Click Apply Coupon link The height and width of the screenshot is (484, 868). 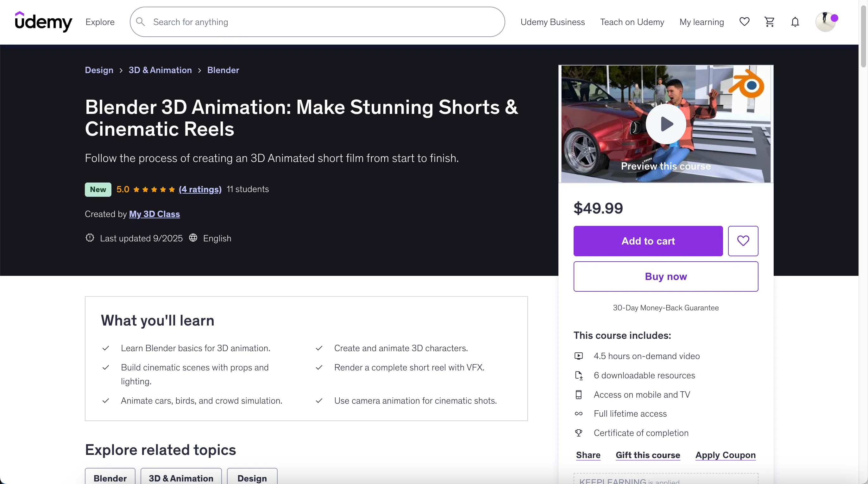point(725,455)
